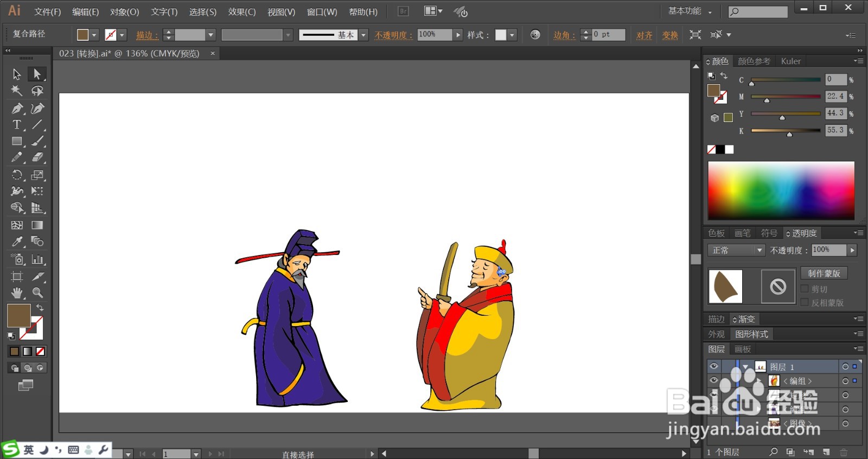Select the Scale tool
Viewport: 868px width, 459px height.
point(37,175)
